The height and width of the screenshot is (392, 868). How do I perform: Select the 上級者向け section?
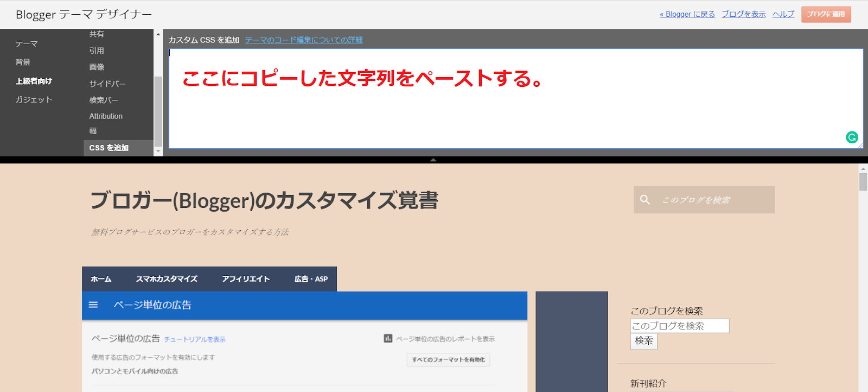point(34,81)
